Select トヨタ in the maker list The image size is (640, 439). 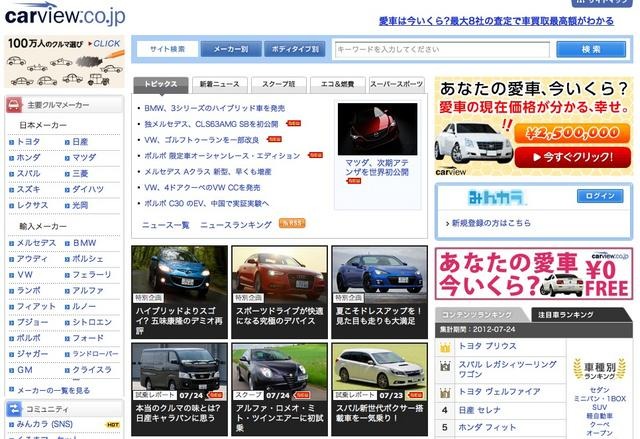(28, 142)
